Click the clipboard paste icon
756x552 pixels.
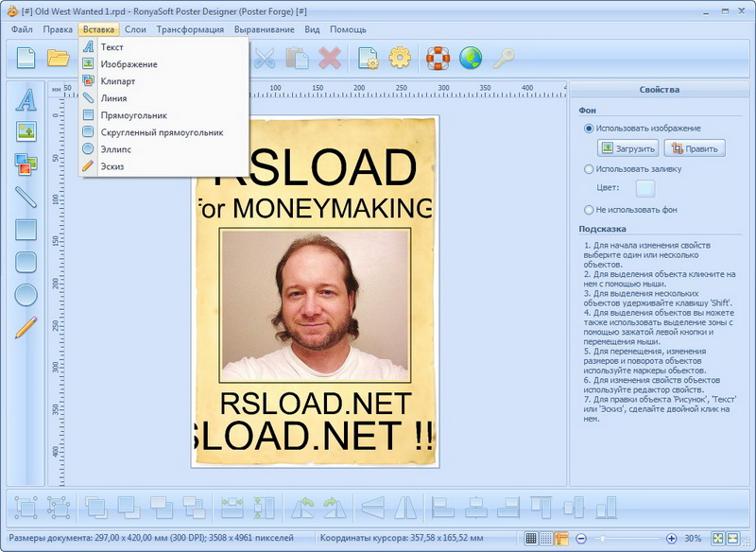(297, 58)
